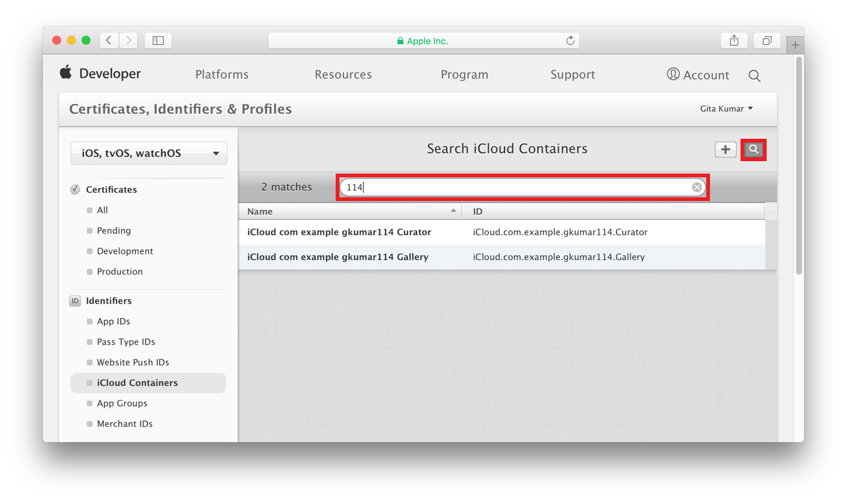Click the add iCloud container plus button
The height and width of the screenshot is (504, 847).
click(726, 149)
